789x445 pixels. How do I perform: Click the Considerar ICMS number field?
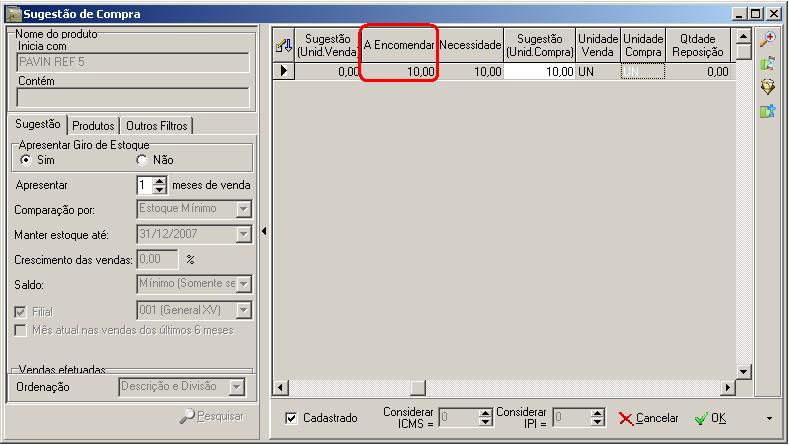[x=458, y=417]
